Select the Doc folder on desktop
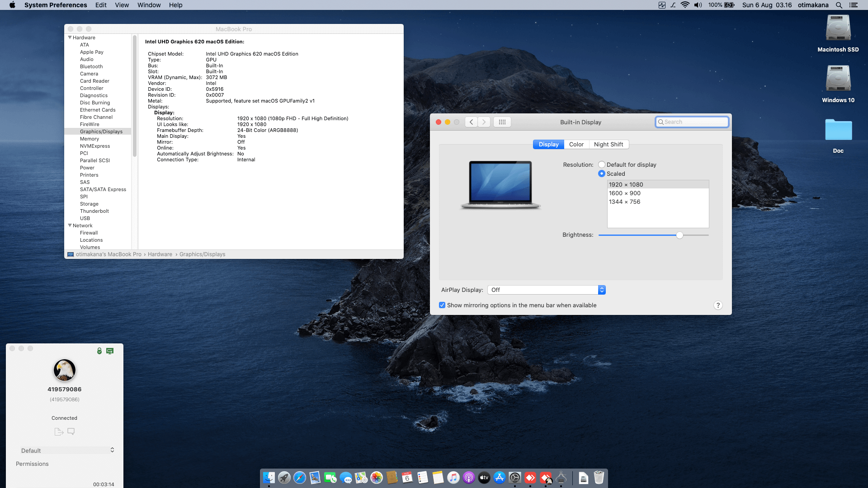 pyautogui.click(x=838, y=136)
